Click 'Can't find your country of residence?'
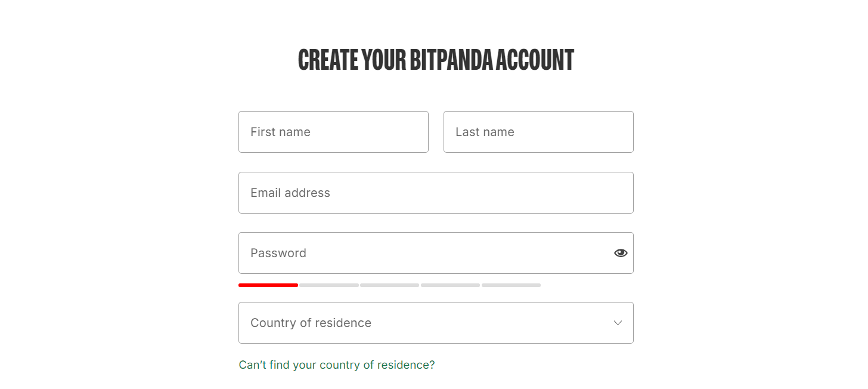This screenshot has height=389, width=868. (x=336, y=365)
